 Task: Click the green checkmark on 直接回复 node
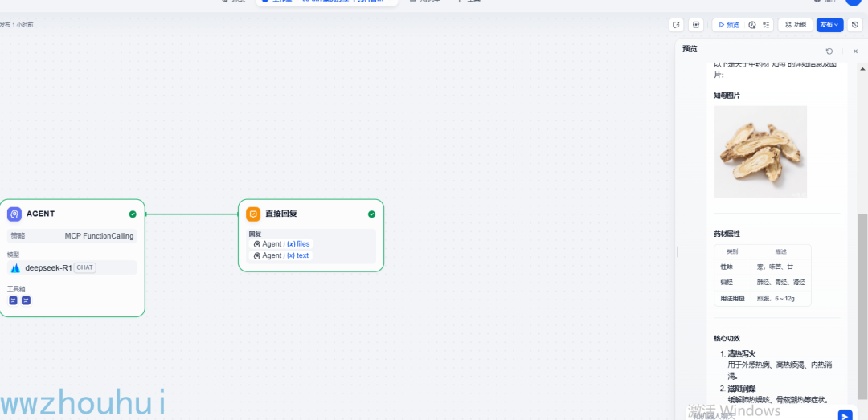pyautogui.click(x=371, y=214)
